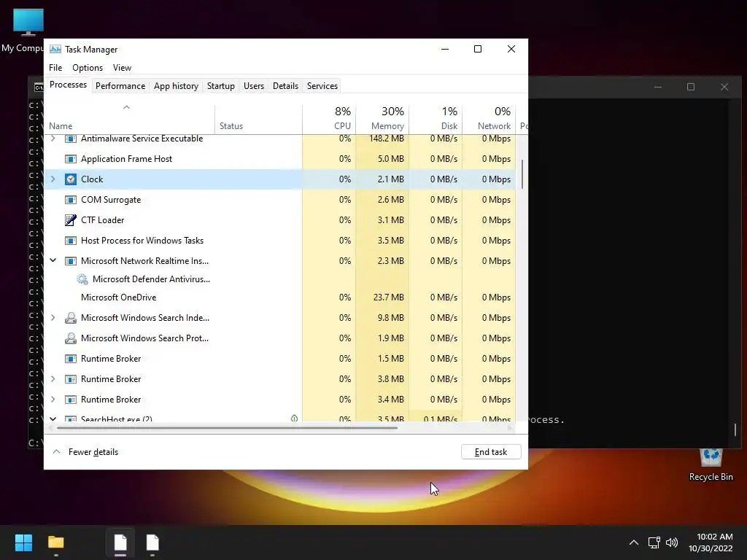Show hidden system tray icons
The image size is (747, 560).
(x=634, y=542)
